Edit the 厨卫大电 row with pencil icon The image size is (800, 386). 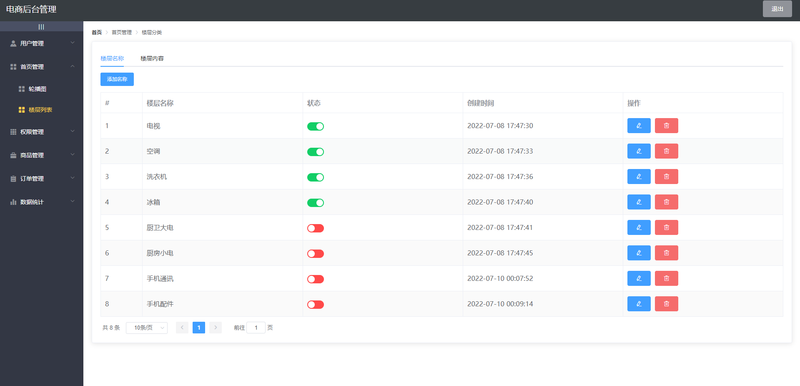pos(639,227)
